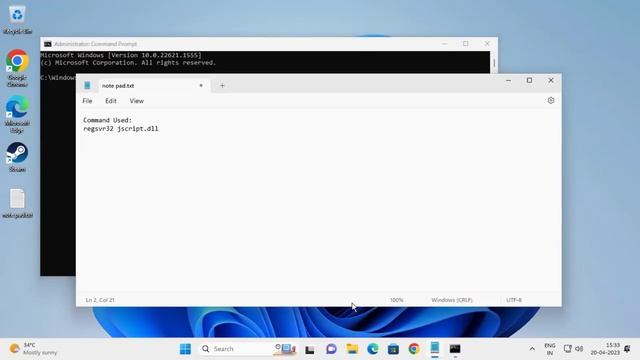
Task: Open network settings from system tray
Action: [x=567, y=349]
